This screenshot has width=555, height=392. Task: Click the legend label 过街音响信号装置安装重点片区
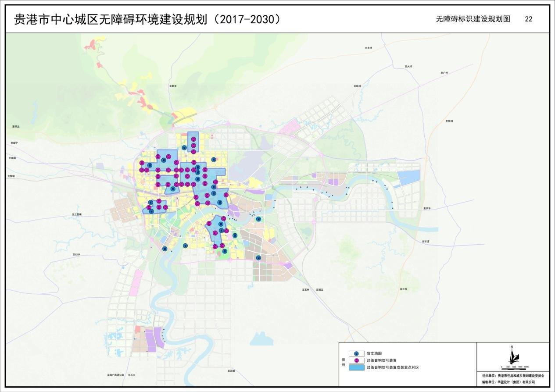click(393, 367)
